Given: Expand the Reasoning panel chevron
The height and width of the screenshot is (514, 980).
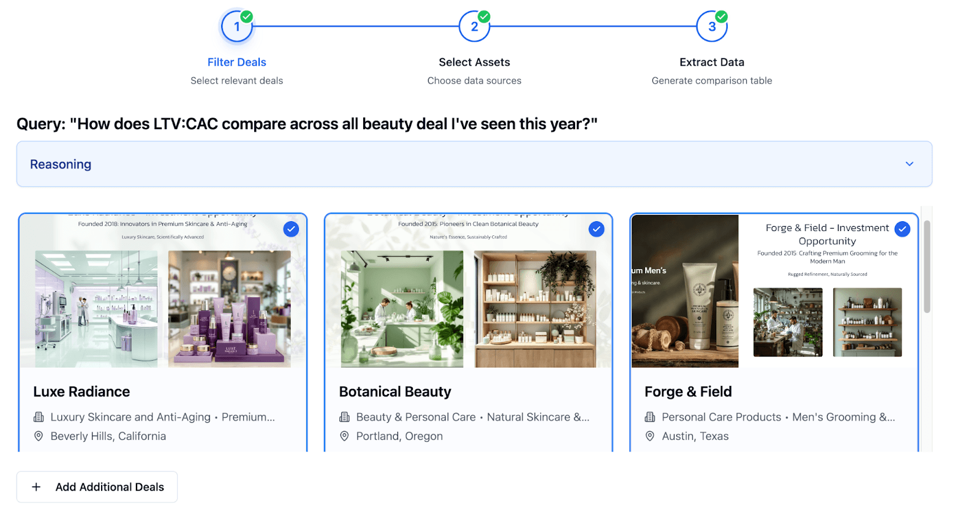Looking at the screenshot, I should [x=910, y=164].
